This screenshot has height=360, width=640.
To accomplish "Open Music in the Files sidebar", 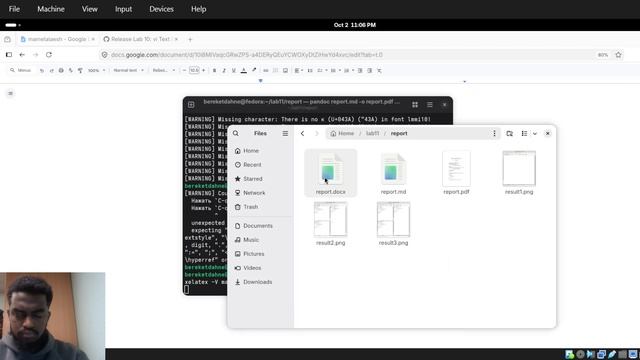I will pos(260,240).
